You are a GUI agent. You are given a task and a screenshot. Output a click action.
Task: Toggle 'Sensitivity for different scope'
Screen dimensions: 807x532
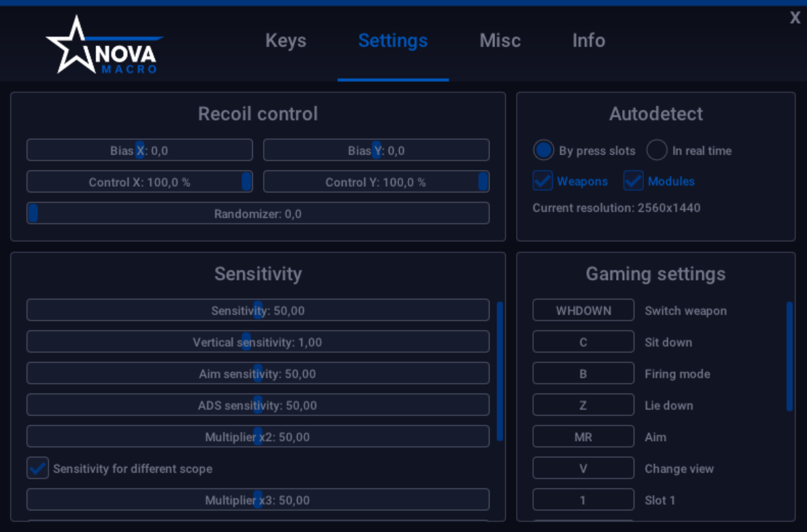click(37, 468)
